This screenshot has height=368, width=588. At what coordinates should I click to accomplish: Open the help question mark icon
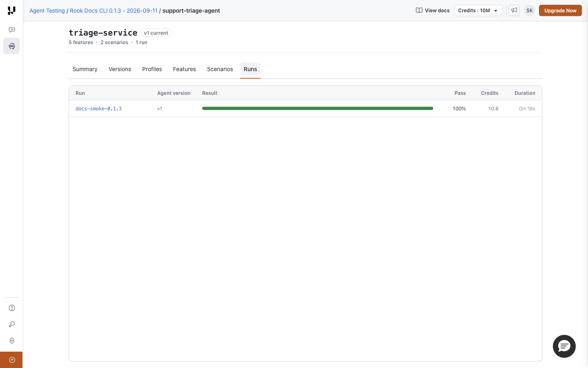click(x=12, y=308)
